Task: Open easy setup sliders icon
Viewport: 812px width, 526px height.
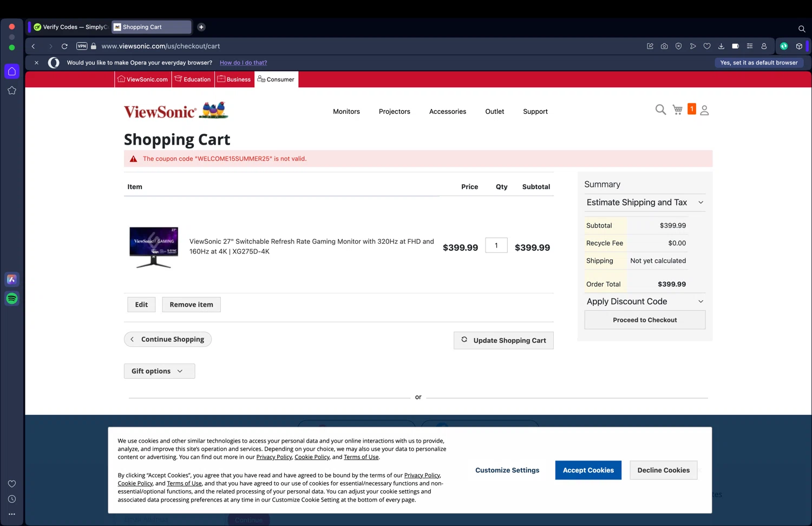Action: tap(750, 46)
